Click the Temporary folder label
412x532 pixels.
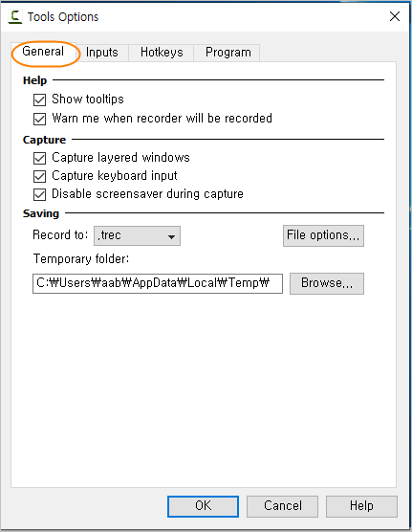(81, 259)
